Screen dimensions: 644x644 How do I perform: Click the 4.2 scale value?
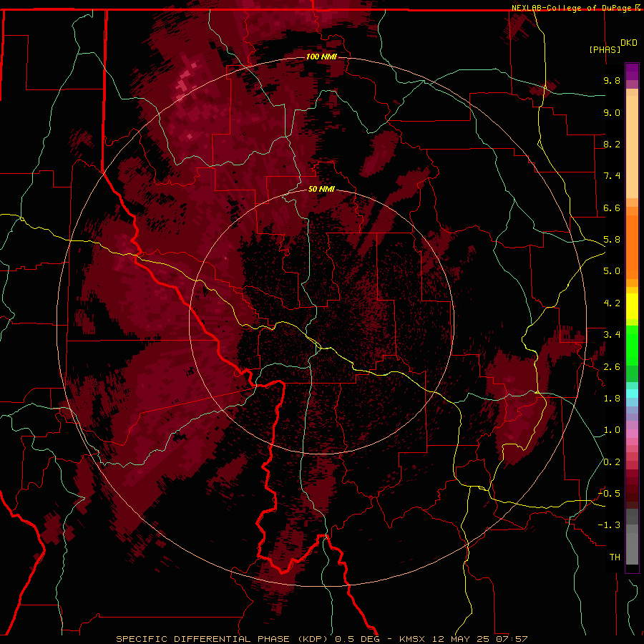[612, 303]
